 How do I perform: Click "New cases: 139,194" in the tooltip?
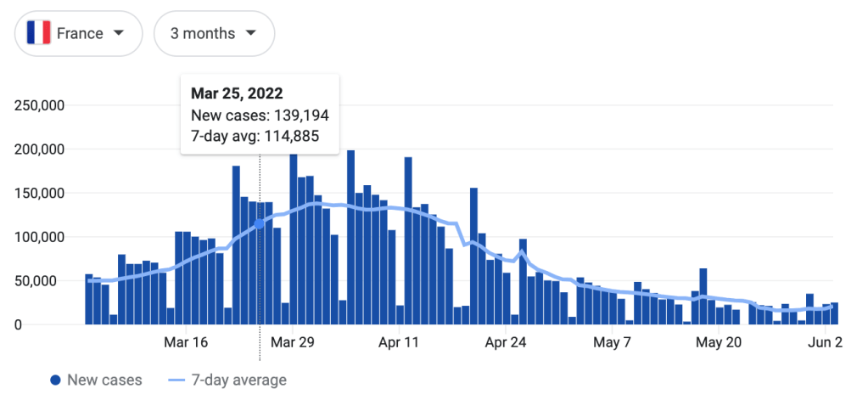pos(260,115)
